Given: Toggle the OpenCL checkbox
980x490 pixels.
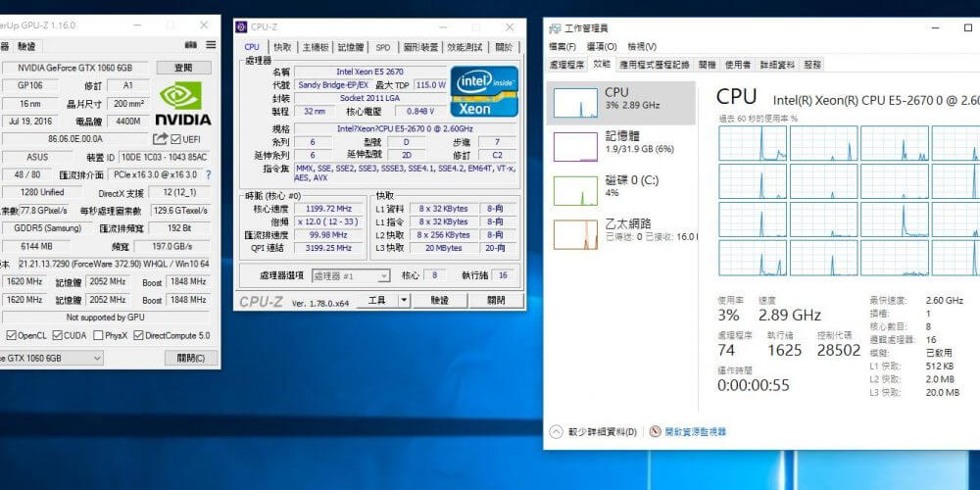Looking at the screenshot, I should click(11, 335).
